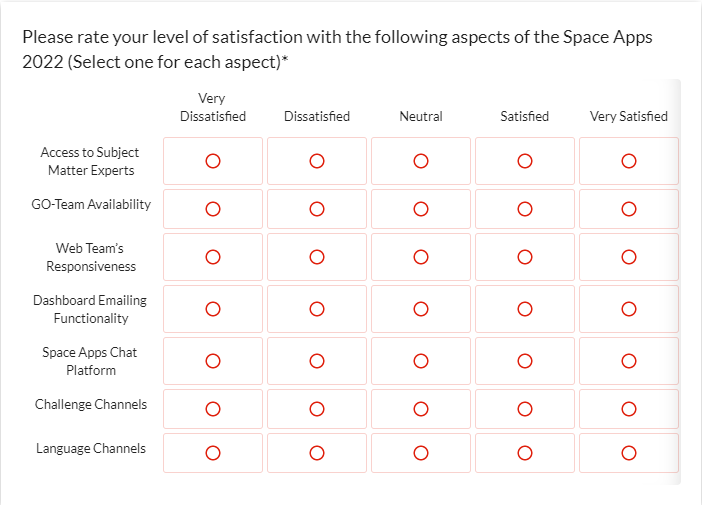
Task: Select Very Satisfied for Challenge Channels
Action: (x=629, y=409)
